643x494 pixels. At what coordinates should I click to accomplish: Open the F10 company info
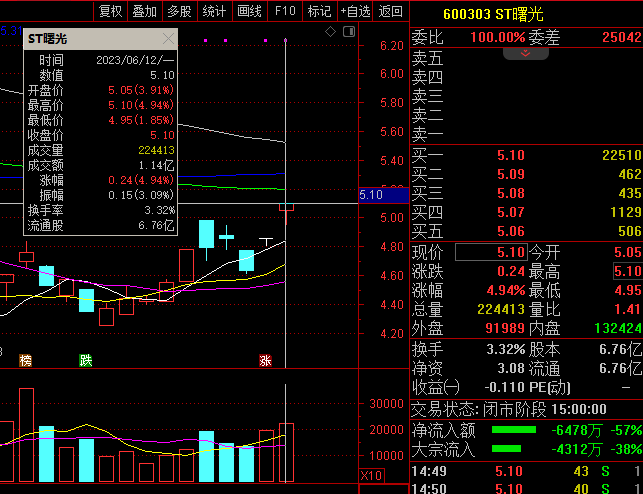pyautogui.click(x=285, y=11)
